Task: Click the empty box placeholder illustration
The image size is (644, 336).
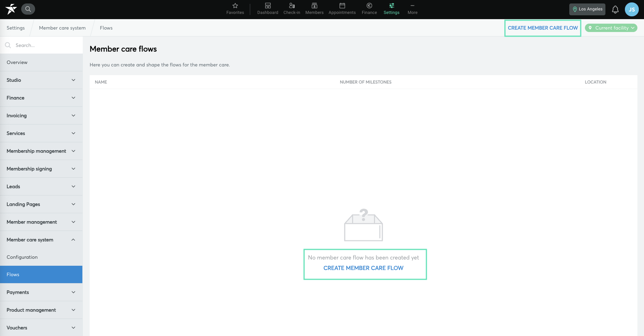Action: (364, 225)
